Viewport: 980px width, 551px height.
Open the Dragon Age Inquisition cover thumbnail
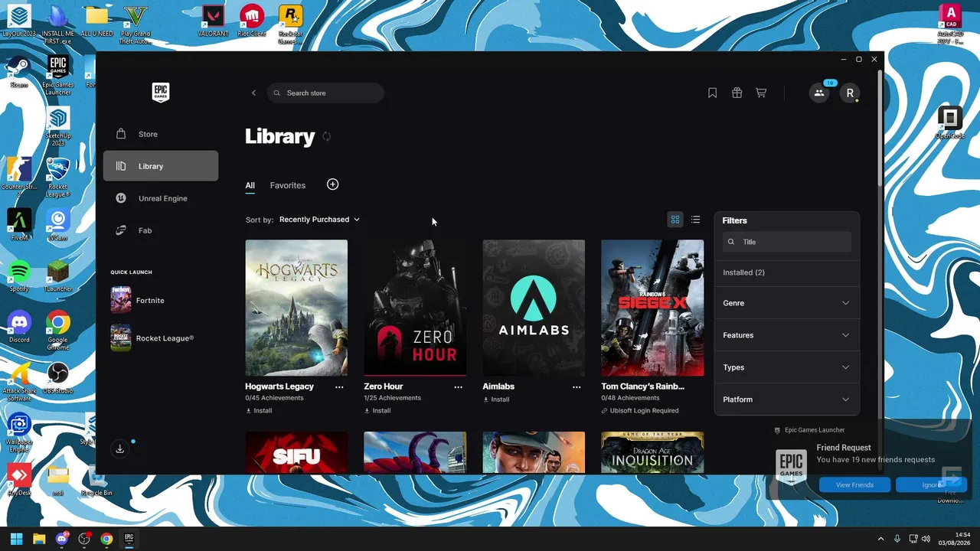652,452
